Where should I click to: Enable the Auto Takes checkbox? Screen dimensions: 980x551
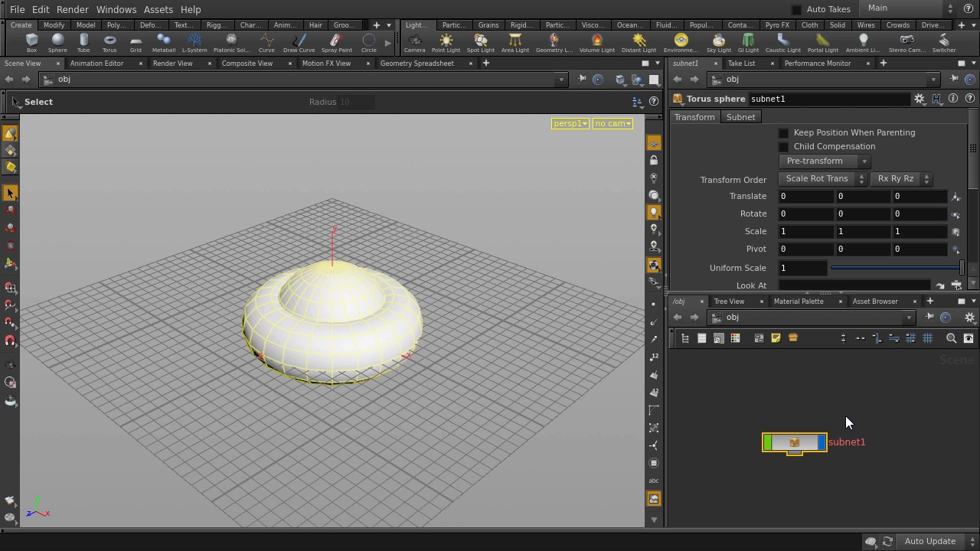[x=796, y=10]
